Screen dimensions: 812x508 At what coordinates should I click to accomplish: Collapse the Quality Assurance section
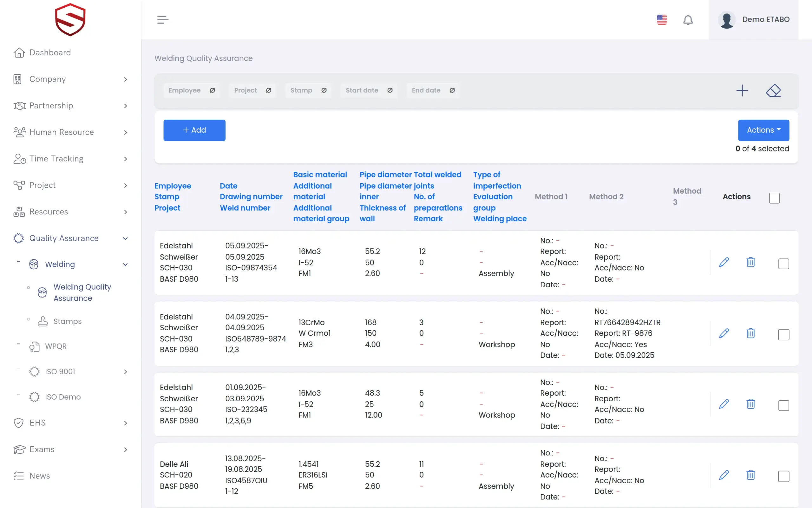point(70,238)
